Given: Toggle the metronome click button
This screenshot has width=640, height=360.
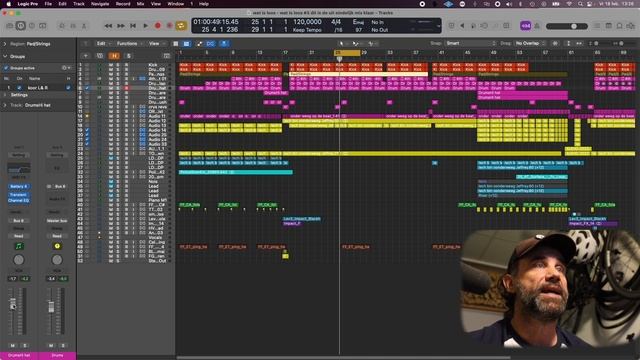Looking at the screenshot, I should (537, 26).
